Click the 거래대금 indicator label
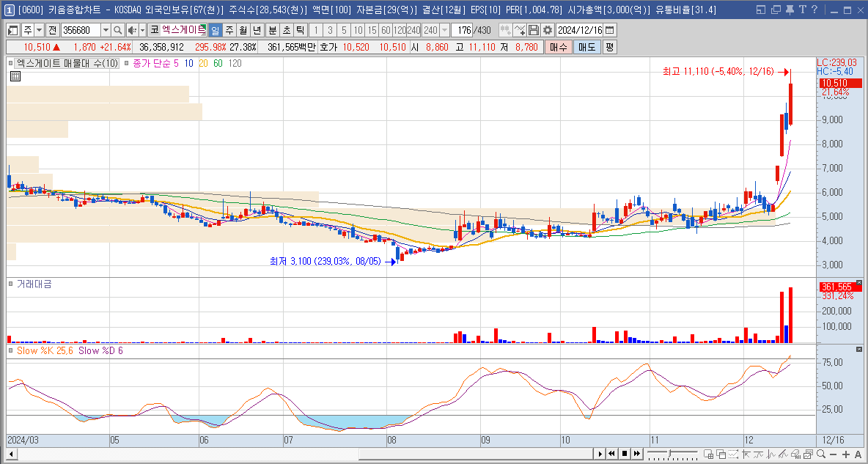The image size is (868, 464). tap(34, 284)
